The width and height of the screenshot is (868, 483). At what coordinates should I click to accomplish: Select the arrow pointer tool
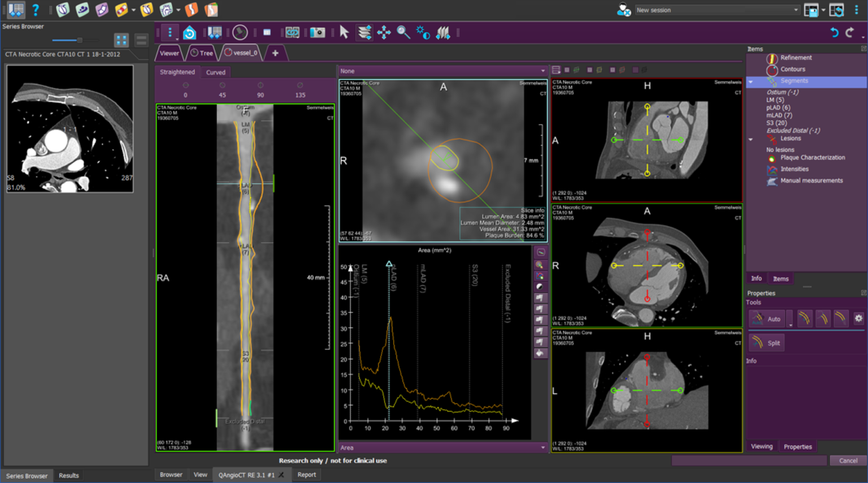point(344,33)
